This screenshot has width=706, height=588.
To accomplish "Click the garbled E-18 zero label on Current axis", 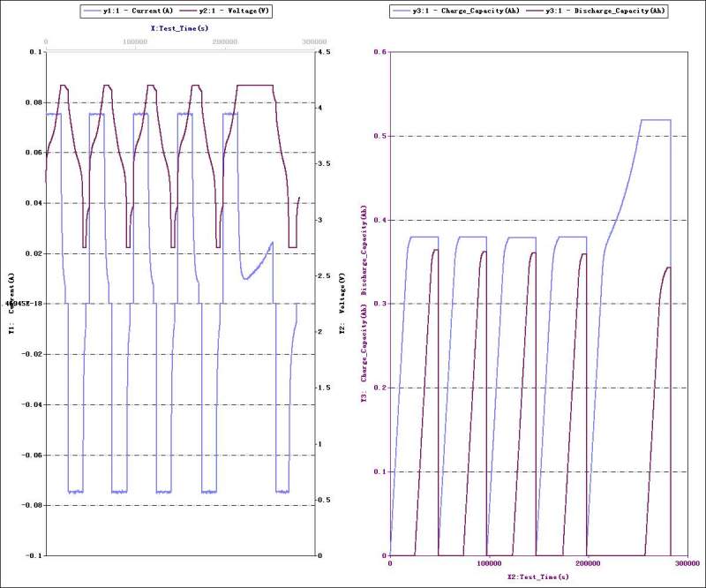I will [x=24, y=304].
